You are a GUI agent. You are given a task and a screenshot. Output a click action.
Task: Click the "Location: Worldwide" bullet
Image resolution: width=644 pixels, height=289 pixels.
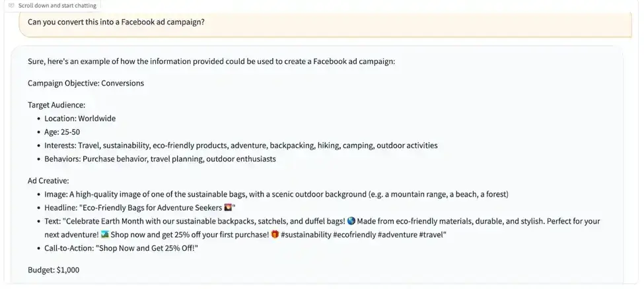pyautogui.click(x=80, y=119)
